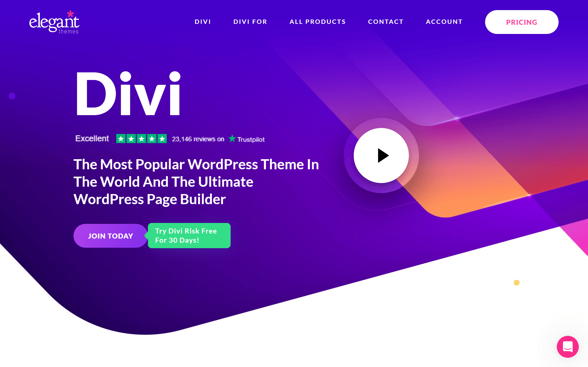The height and width of the screenshot is (367, 588).
Task: Click the PRICING navigation link
Action: point(522,21)
